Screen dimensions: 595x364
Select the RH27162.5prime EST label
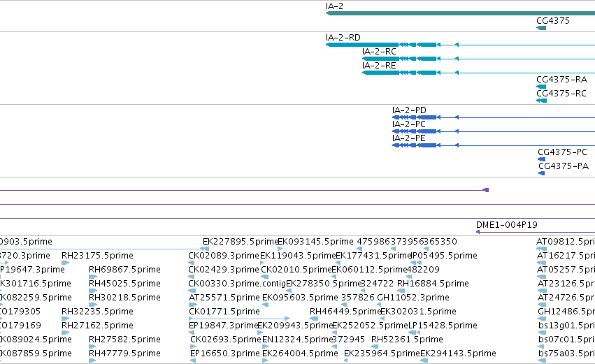(97, 326)
